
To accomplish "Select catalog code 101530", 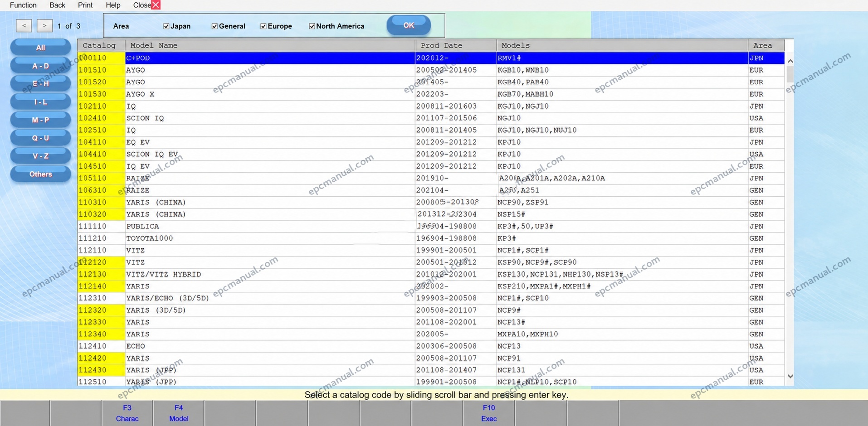I will 93,94.
